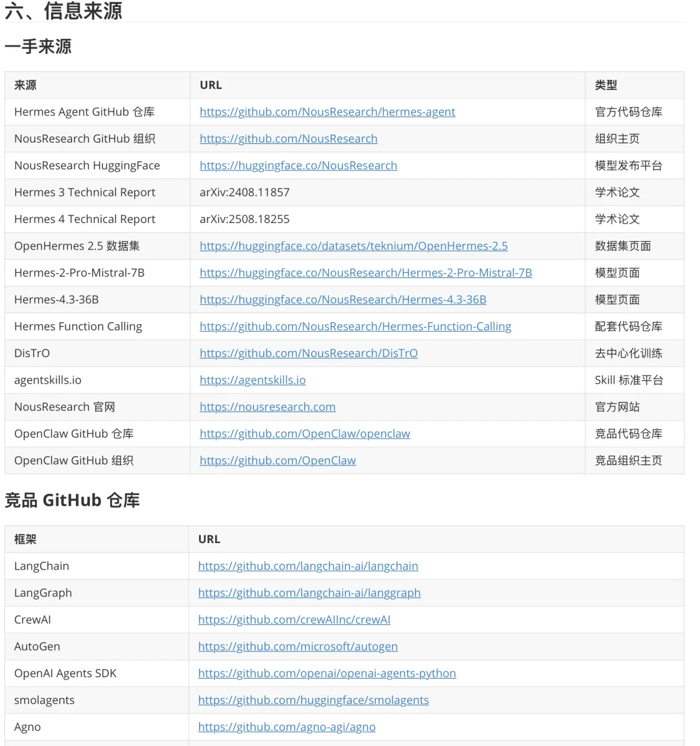Click the '一手来源' subsection heading
The width and height of the screenshot is (700, 746).
[38, 47]
